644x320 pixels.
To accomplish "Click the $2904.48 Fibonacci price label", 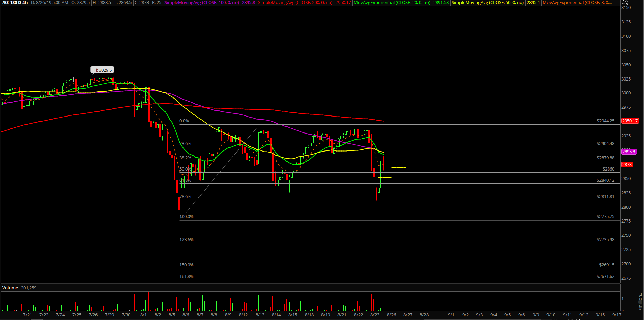I will click(606, 144).
